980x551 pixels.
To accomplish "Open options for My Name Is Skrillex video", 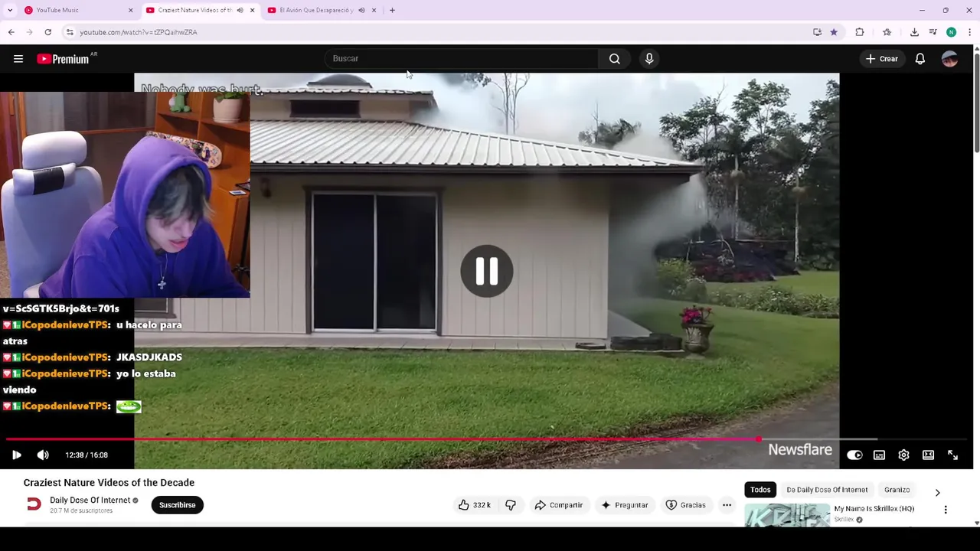I will 946,510.
